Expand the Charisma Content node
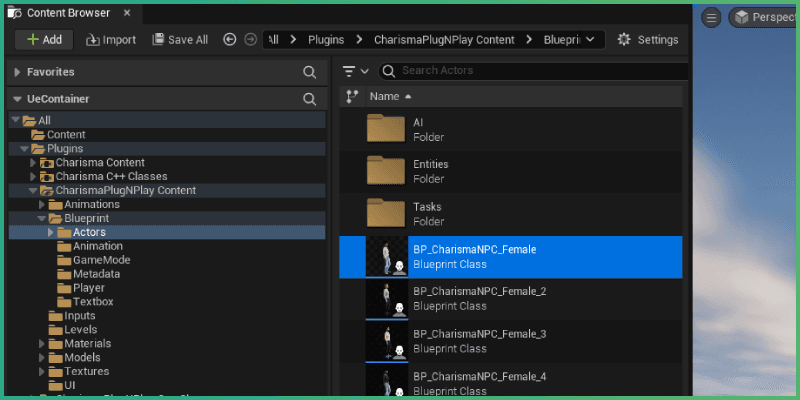800x400 pixels. [33, 162]
